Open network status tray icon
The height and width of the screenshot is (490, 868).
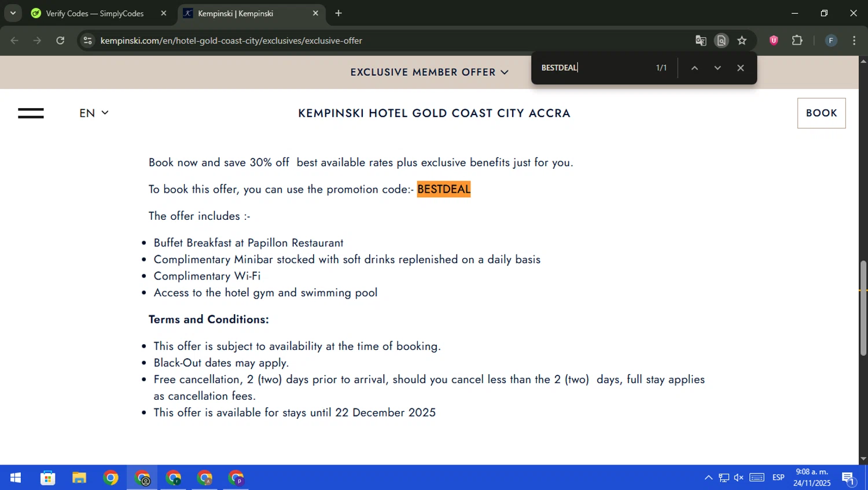point(724,478)
